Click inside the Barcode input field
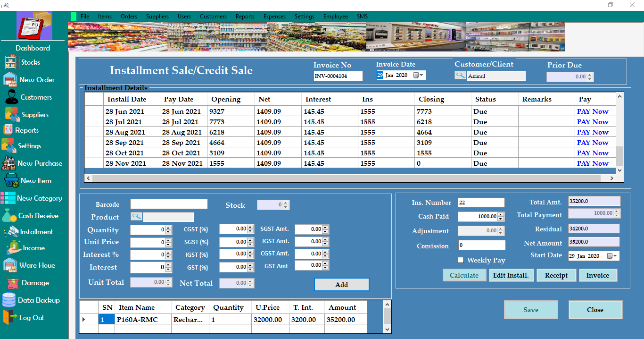Screen dimensions: 644x339 coord(168,204)
